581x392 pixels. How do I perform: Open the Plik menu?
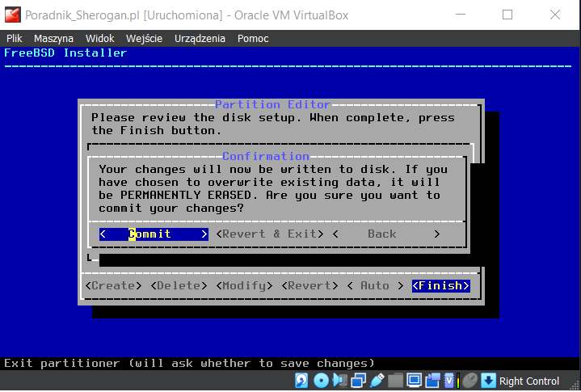(x=15, y=38)
